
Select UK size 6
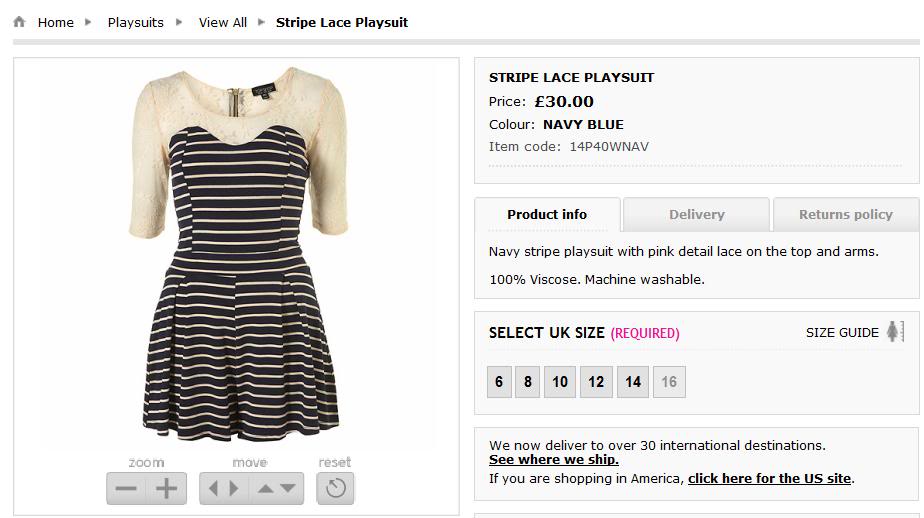(499, 382)
